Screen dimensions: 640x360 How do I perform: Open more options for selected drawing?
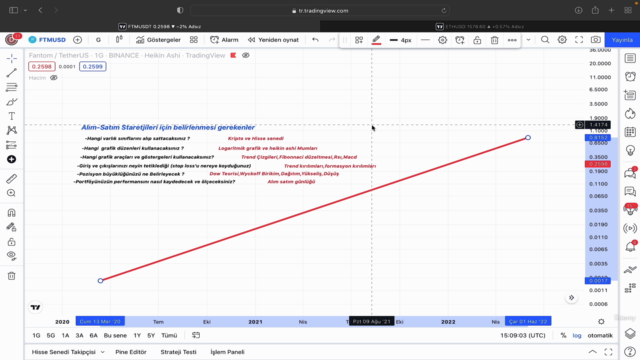(512, 40)
